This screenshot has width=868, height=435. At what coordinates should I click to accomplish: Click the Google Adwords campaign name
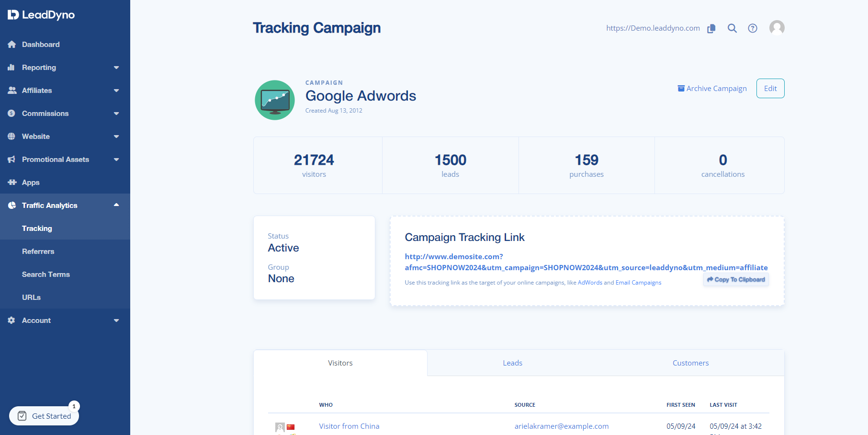click(x=361, y=96)
